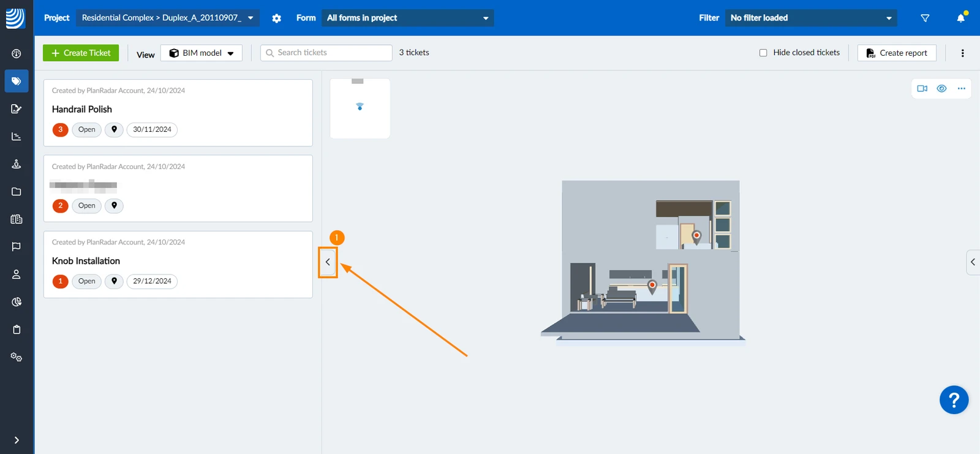Click the Search tickets input field
Viewport: 980px width, 454px height.
(326, 53)
